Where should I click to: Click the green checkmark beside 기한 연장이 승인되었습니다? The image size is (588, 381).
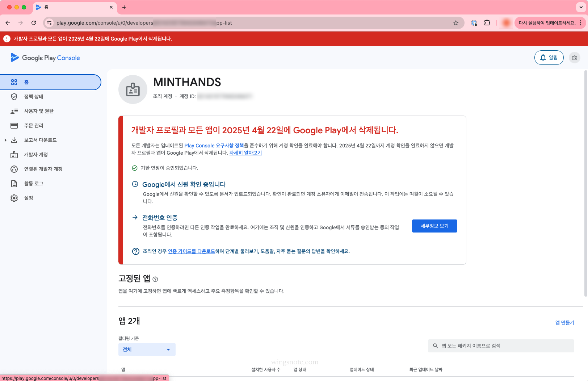click(135, 168)
